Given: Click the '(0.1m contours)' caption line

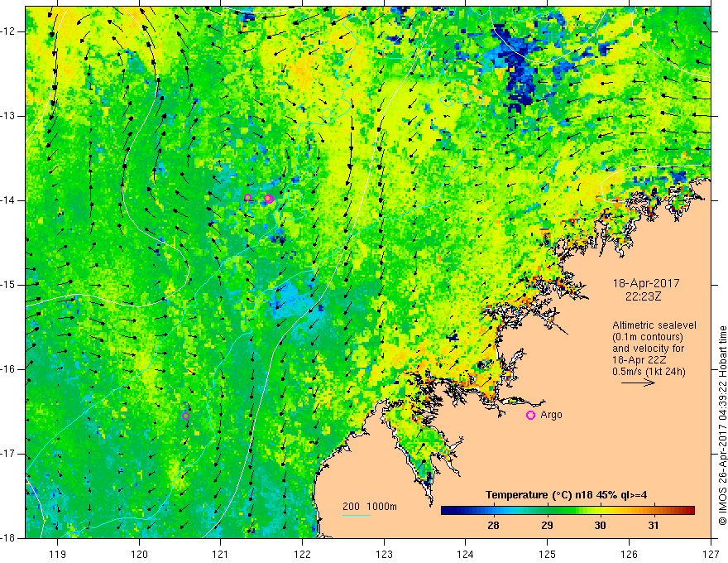Looking at the screenshot, I should pyautogui.click(x=648, y=337).
